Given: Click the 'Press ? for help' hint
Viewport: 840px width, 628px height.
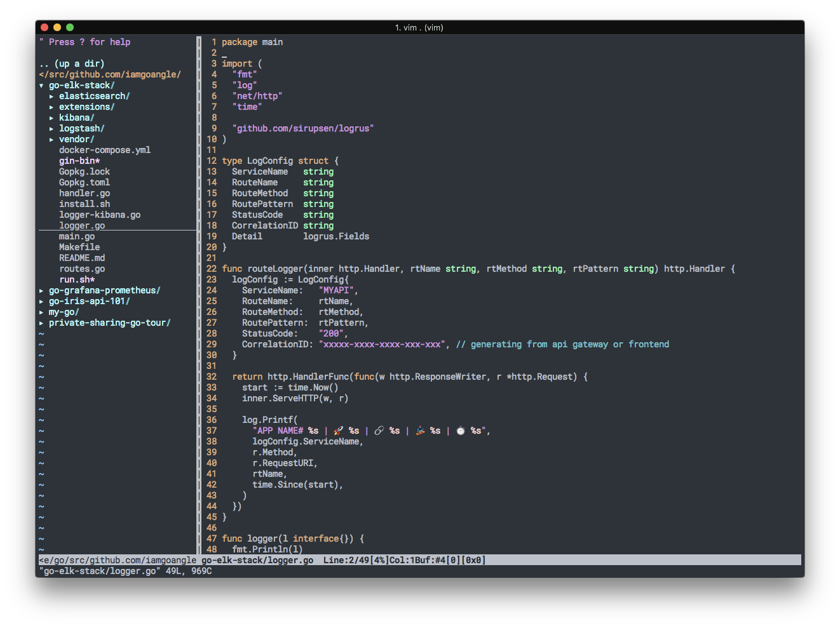Looking at the screenshot, I should 85,42.
